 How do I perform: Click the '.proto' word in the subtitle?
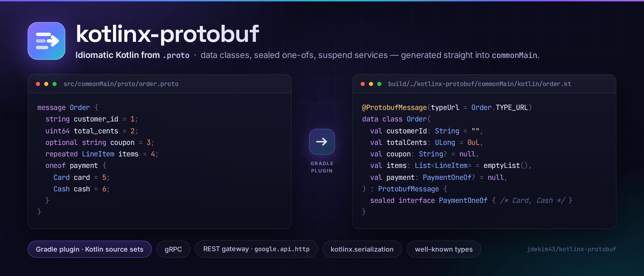(176, 55)
